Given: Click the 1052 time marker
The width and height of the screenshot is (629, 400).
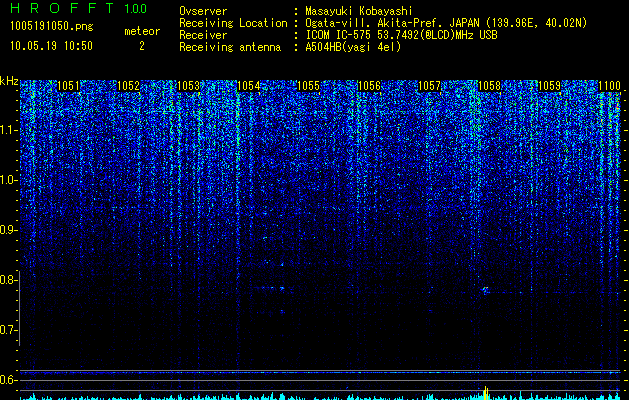Looking at the screenshot, I should coord(128,86).
